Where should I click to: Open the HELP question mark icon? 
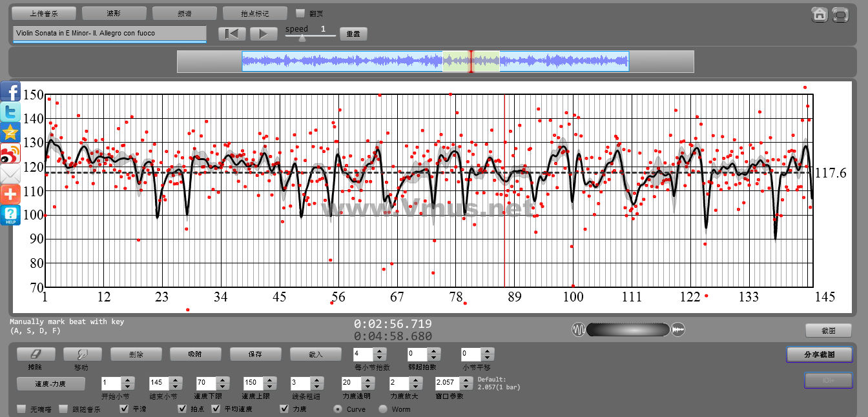point(10,215)
